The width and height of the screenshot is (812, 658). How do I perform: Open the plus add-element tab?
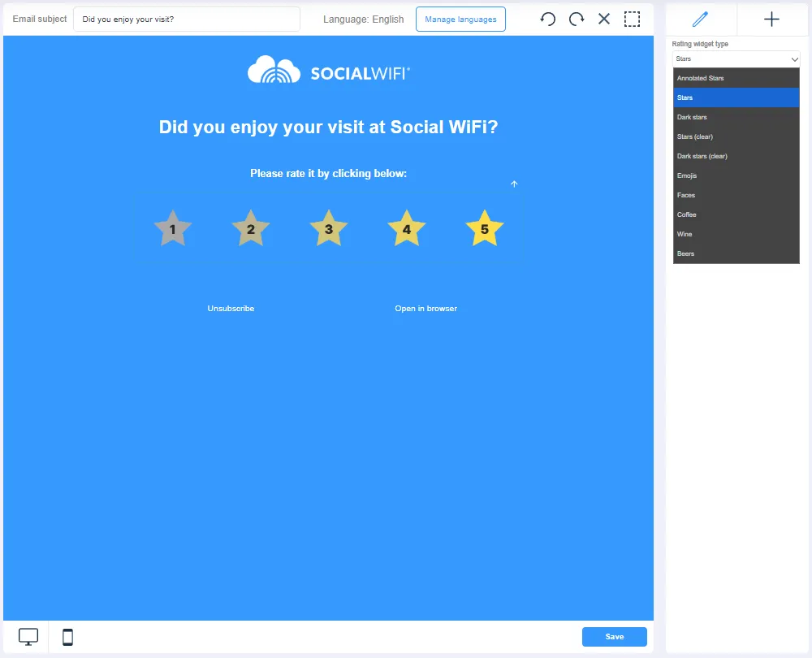click(771, 19)
